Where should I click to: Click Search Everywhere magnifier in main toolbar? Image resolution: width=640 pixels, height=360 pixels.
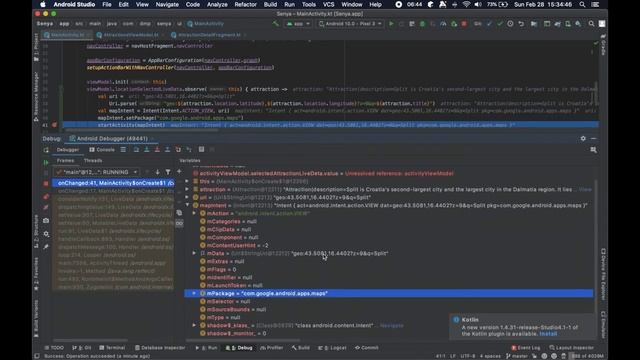(x=591, y=24)
